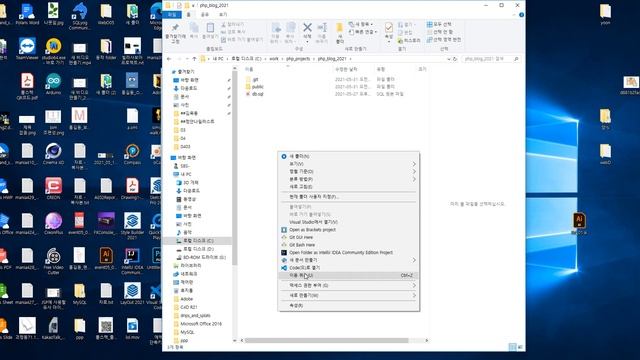
Task: Select Microsoft Office 2016 folder in tree
Action: click(x=201, y=324)
